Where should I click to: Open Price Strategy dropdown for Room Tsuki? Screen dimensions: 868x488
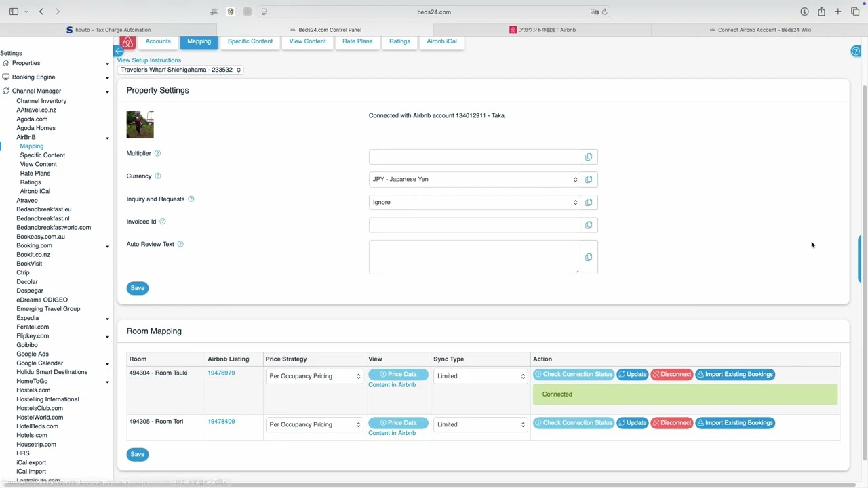(x=315, y=376)
